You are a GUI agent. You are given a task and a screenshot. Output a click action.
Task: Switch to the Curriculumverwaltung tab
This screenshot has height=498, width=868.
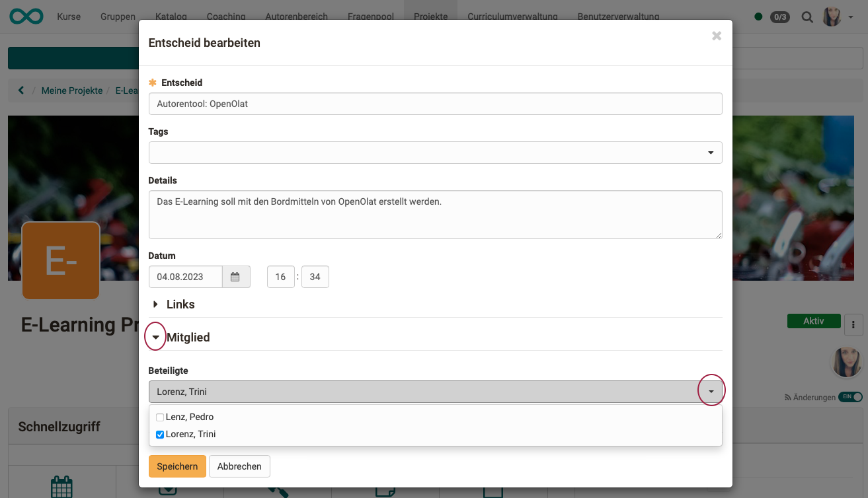coord(512,17)
